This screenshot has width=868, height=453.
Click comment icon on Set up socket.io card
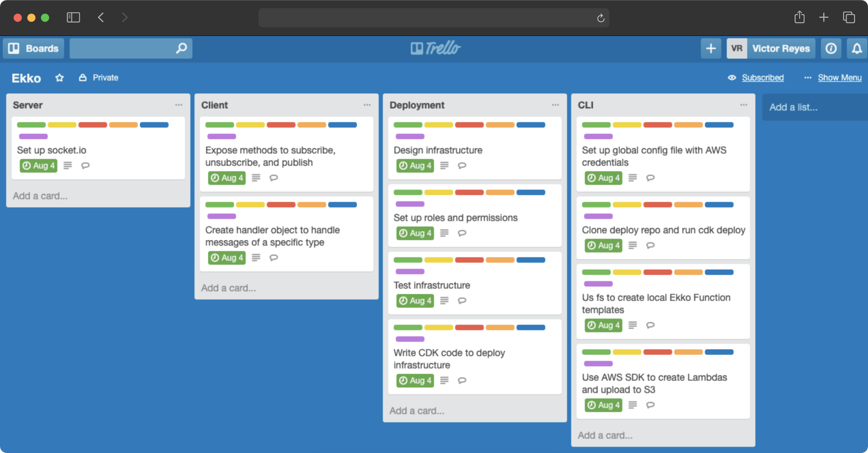coord(85,166)
